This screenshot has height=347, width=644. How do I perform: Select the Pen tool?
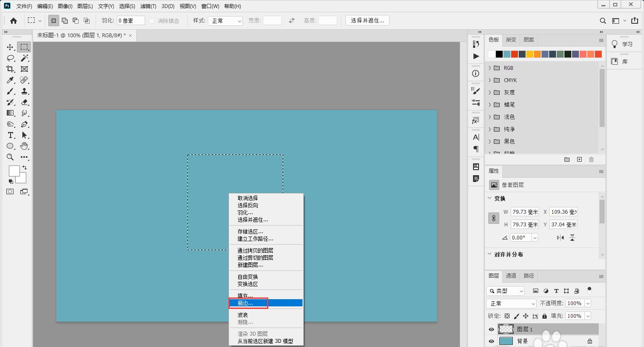(24, 124)
